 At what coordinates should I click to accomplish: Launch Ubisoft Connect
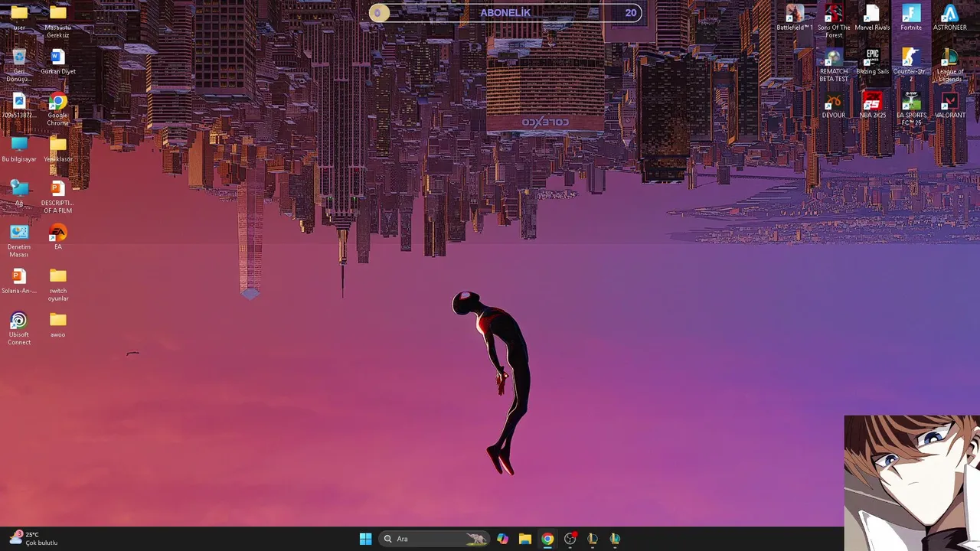(19, 328)
